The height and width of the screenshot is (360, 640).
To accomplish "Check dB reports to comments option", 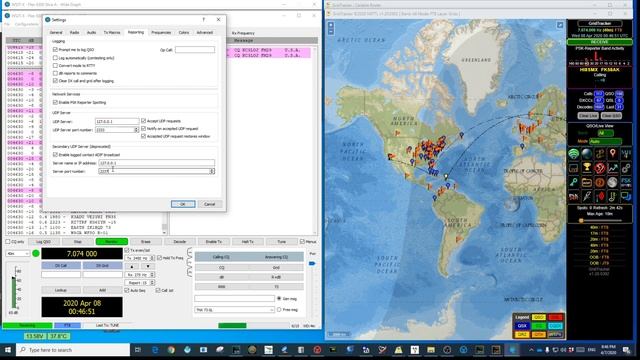I will (x=55, y=73).
